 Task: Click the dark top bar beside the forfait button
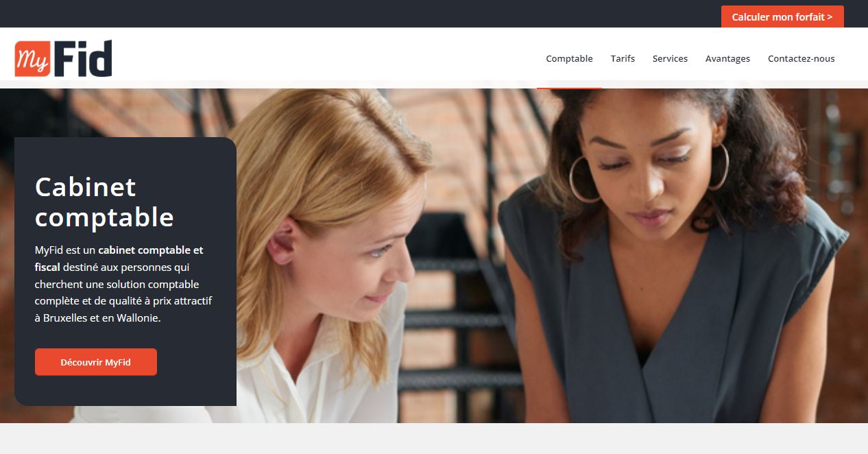(x=357, y=14)
